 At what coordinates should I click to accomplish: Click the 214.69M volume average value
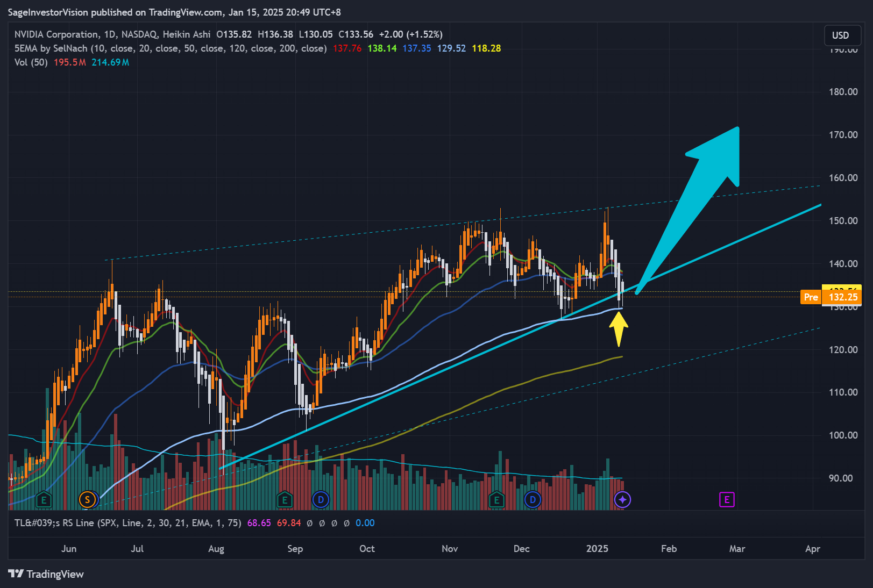[x=110, y=62]
